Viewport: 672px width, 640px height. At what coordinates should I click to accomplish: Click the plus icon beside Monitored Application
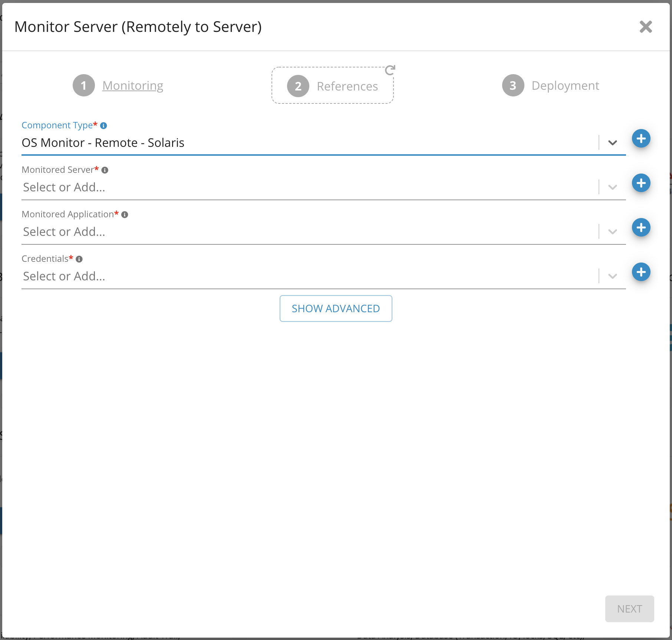point(640,228)
